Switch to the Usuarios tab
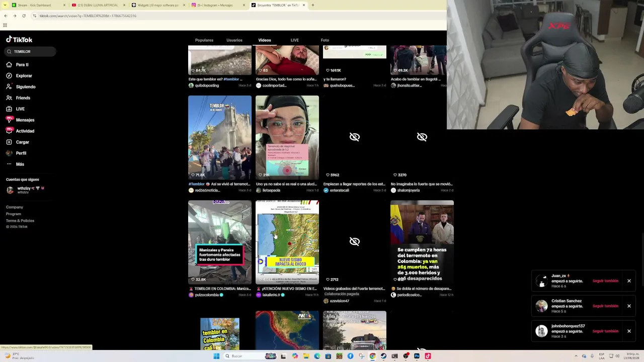The height and width of the screenshot is (362, 644). click(234, 40)
